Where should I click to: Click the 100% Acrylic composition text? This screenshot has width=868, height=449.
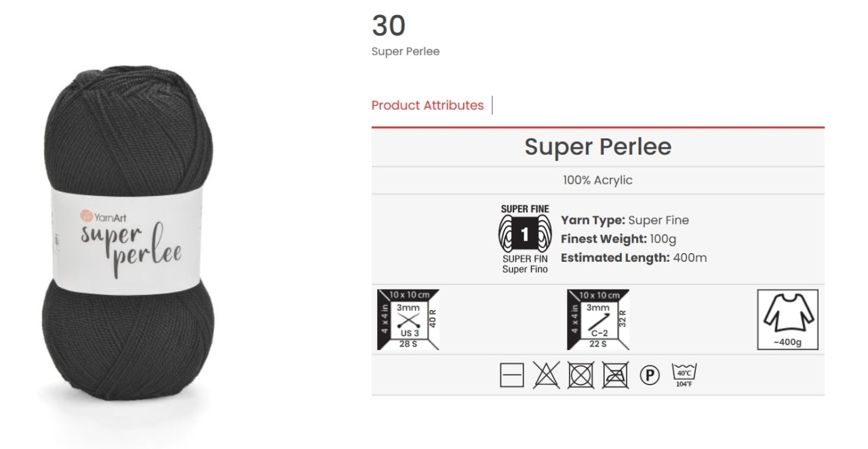tap(597, 180)
